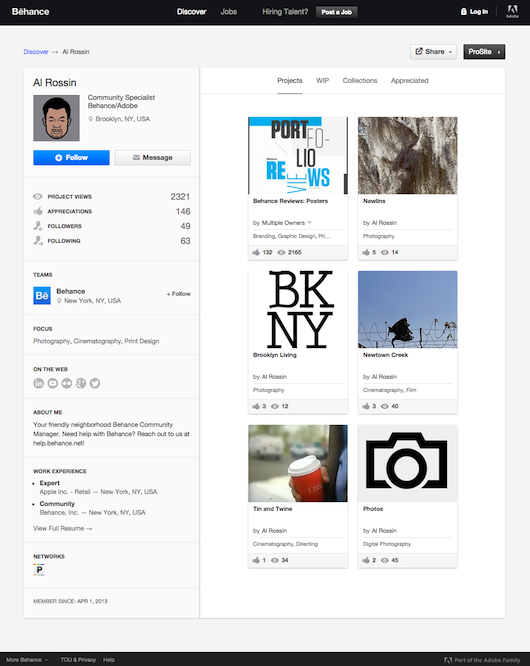The height and width of the screenshot is (666, 530).
Task: Open the Twitter profile icon
Action: point(95,383)
